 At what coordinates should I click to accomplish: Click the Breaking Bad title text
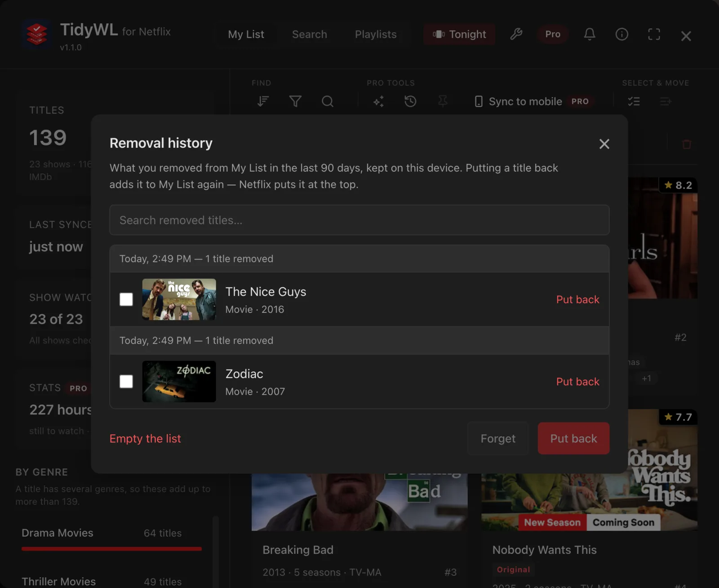(298, 550)
